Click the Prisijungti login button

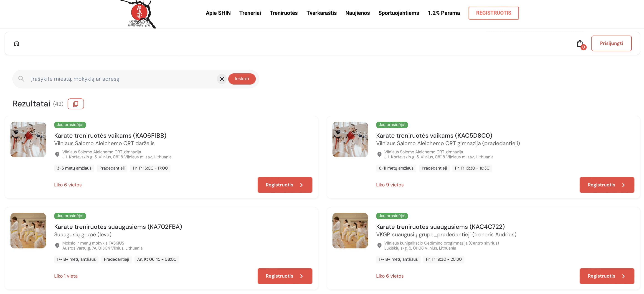tap(611, 43)
